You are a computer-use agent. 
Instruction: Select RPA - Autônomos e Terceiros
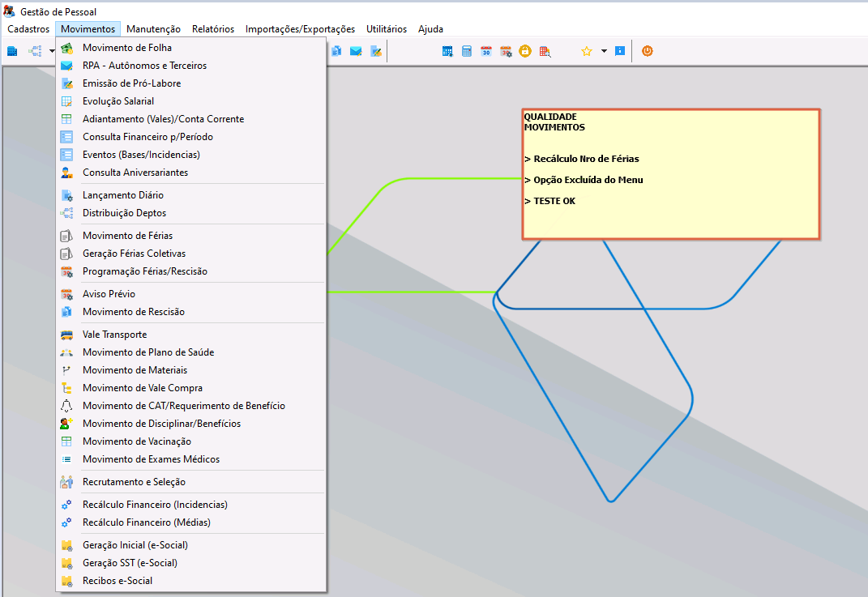pyautogui.click(x=191, y=66)
